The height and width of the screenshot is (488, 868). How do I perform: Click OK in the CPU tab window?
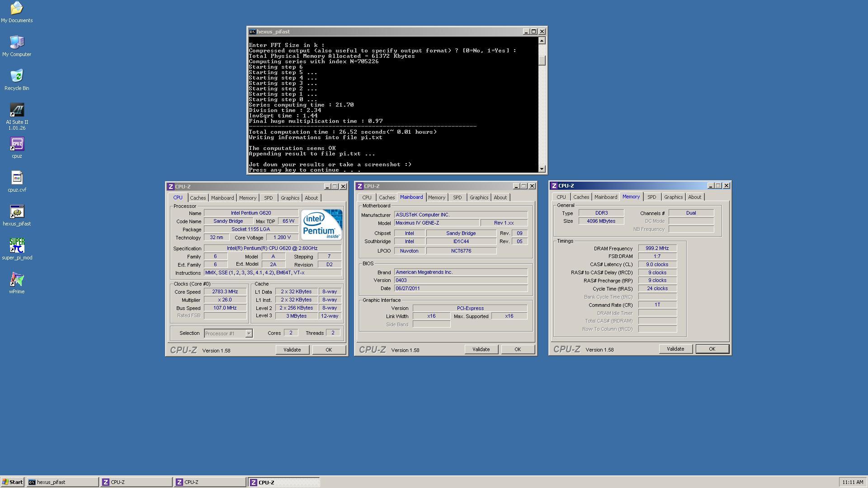point(329,350)
